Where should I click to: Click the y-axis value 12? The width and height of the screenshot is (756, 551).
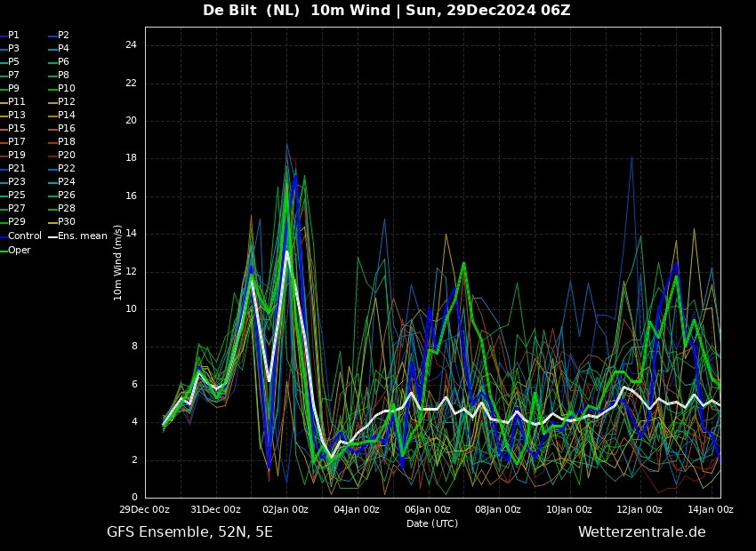tap(131, 272)
